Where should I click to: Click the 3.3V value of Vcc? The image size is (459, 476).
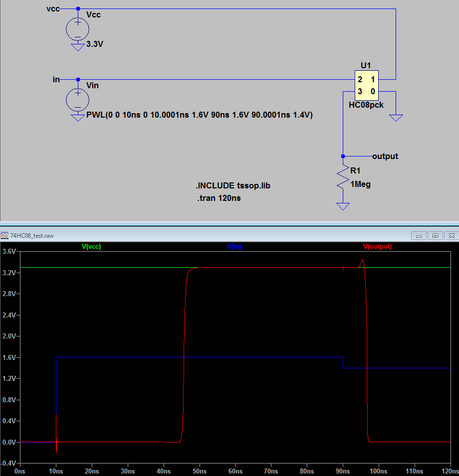(x=95, y=44)
